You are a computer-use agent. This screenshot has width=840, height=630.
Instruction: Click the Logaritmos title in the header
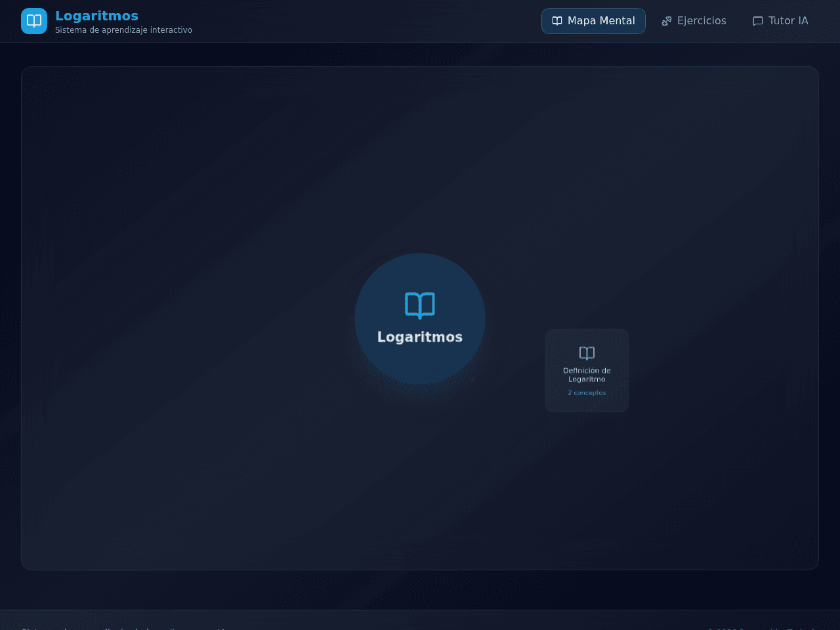(x=96, y=16)
